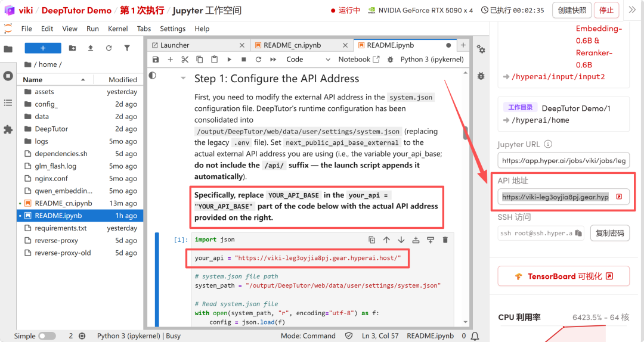Click the viki breadcrumb link
This screenshot has width=644, height=342.
click(x=26, y=10)
